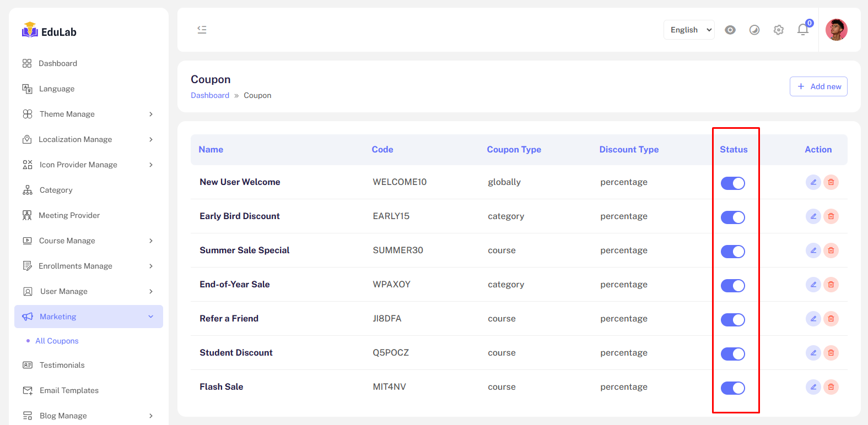Collapse the sidebar with the menu icon
868x425 pixels.
[202, 30]
